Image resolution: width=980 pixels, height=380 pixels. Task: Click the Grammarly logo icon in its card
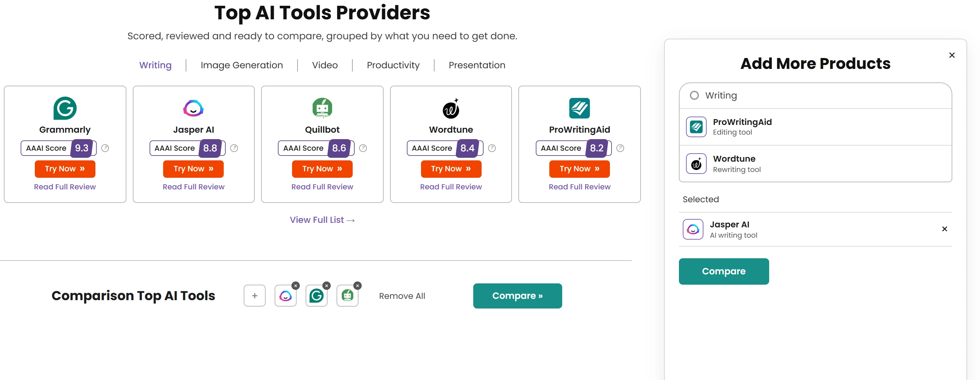click(x=65, y=108)
